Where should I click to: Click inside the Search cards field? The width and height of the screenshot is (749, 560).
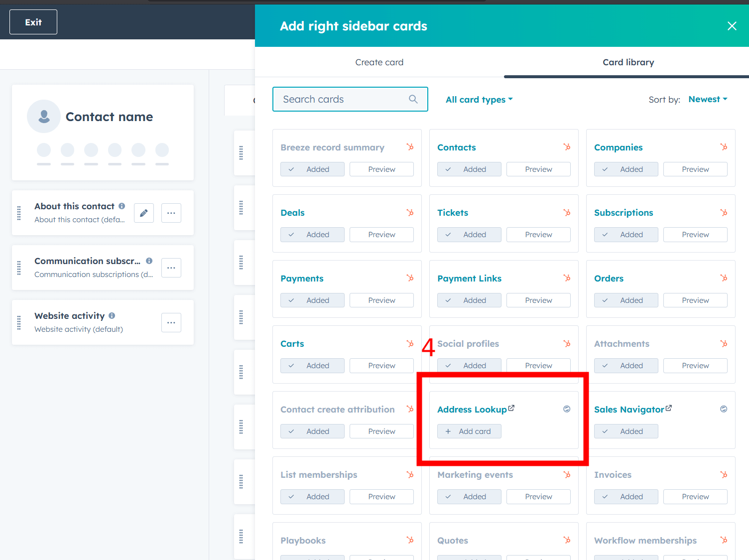(339, 99)
